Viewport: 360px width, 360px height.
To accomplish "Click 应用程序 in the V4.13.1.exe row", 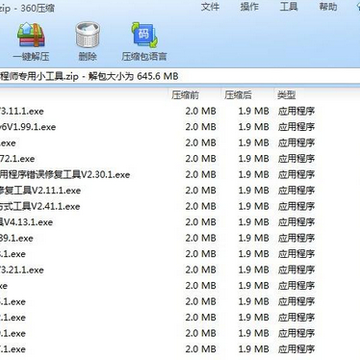I will pyautogui.click(x=296, y=222).
